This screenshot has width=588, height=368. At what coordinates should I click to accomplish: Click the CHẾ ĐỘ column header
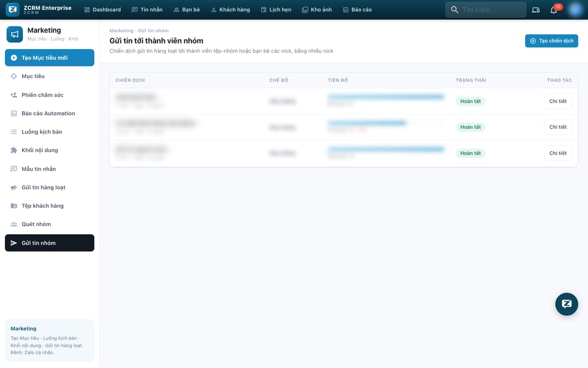[x=279, y=80]
